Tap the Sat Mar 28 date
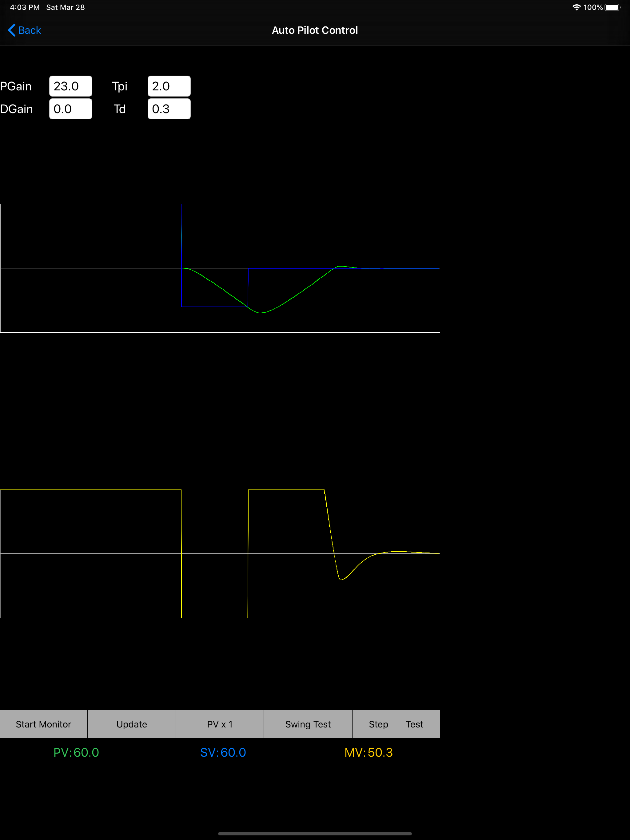This screenshot has width=630, height=840. coord(65,7)
